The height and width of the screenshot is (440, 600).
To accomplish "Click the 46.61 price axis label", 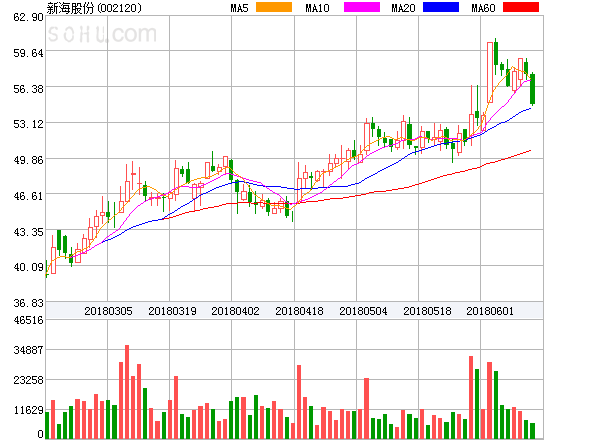I will pos(28,196).
